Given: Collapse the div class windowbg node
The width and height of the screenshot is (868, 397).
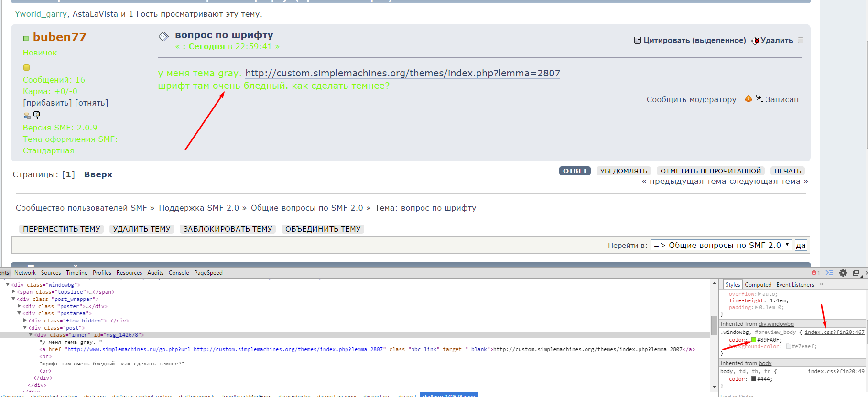Looking at the screenshot, I should (x=8, y=285).
